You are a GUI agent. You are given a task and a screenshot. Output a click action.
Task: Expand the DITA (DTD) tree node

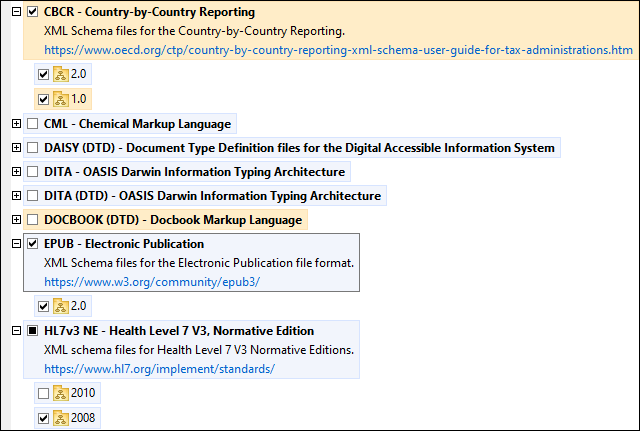click(16, 196)
